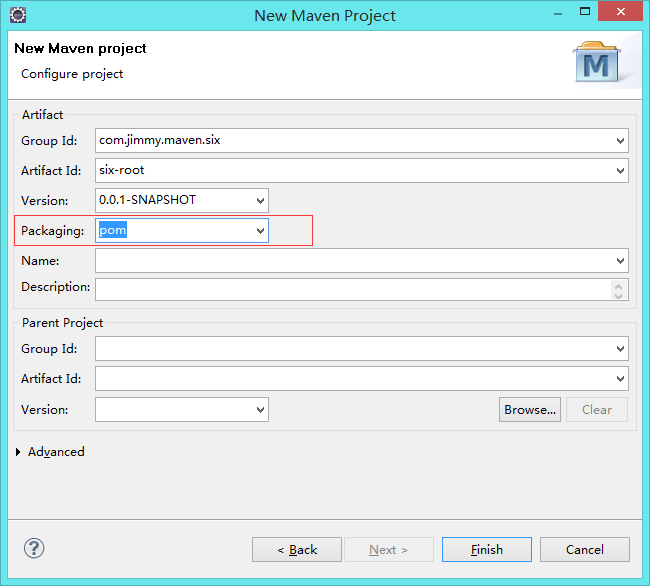Click the Cancel button

coord(585,550)
